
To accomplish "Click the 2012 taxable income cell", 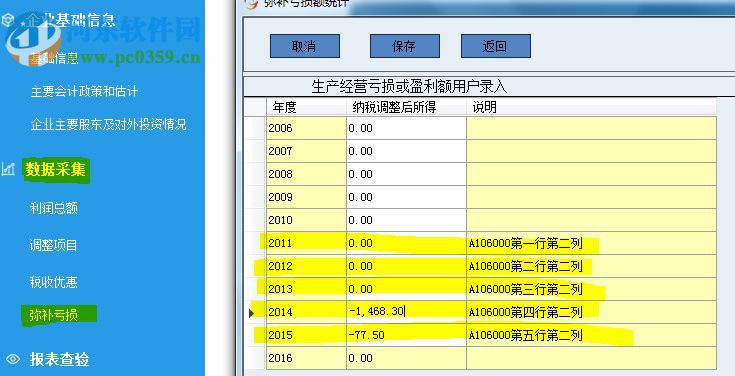I will [x=406, y=266].
